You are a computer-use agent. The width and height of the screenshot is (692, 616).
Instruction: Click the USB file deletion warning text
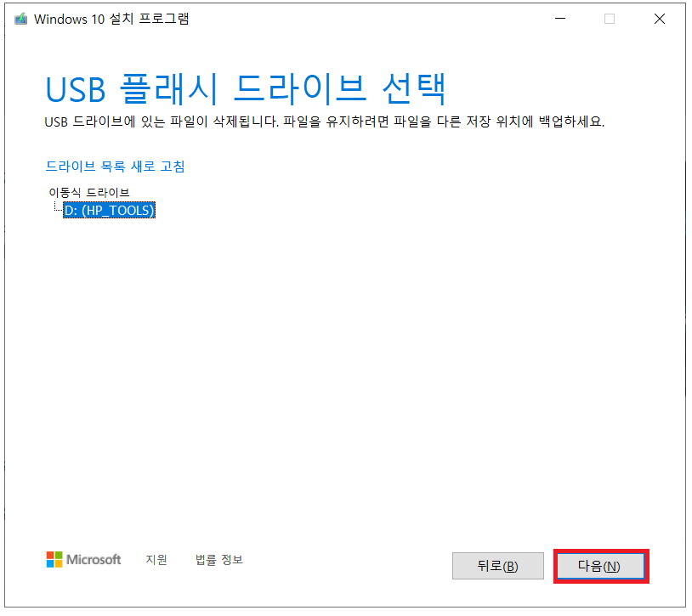(x=325, y=122)
